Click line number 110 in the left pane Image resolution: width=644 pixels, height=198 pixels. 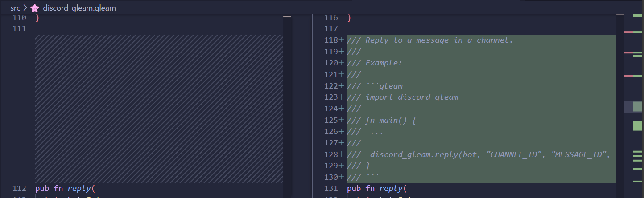pyautogui.click(x=20, y=18)
